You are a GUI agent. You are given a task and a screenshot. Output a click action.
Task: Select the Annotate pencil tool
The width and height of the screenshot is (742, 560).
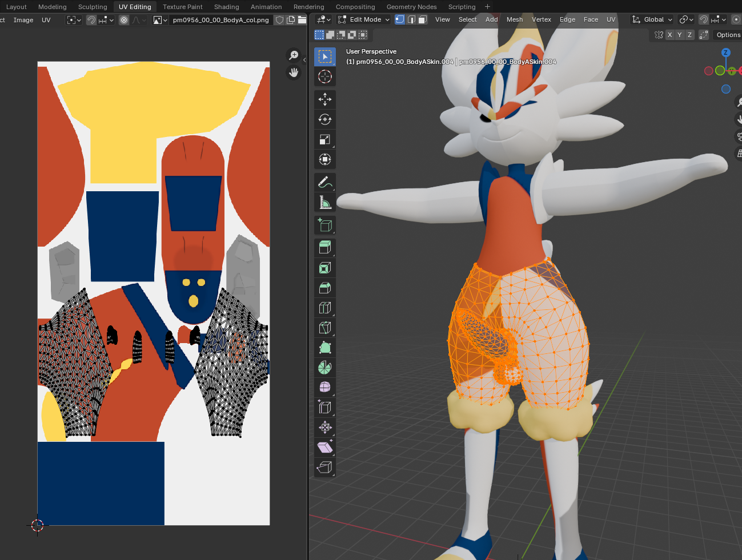pyautogui.click(x=325, y=182)
